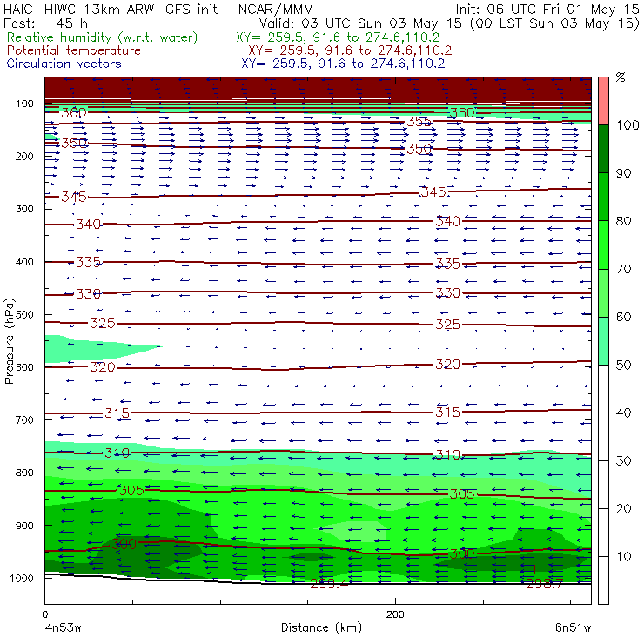The image size is (644, 644).
Task: Click the "298.7" low value label
Action: click(544, 584)
